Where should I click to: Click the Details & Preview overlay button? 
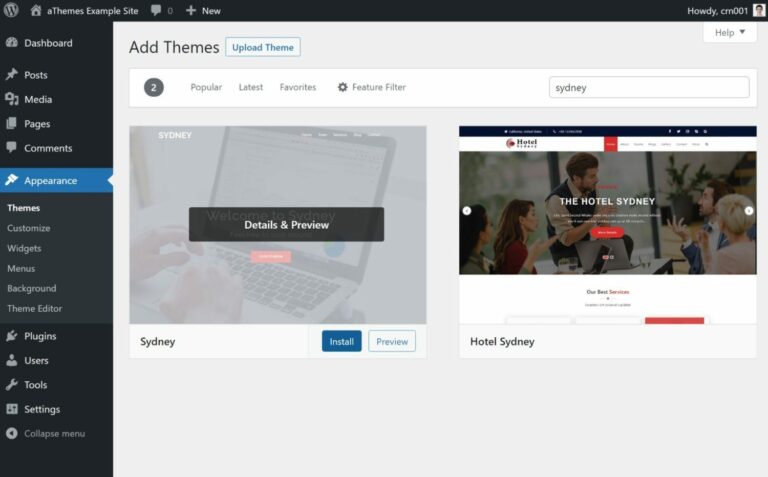(x=287, y=224)
